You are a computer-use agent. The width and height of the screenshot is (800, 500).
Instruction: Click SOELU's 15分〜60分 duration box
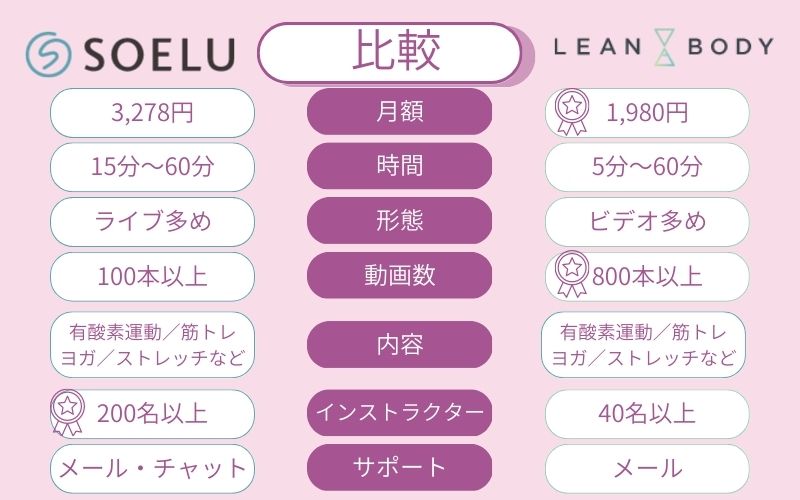152,167
